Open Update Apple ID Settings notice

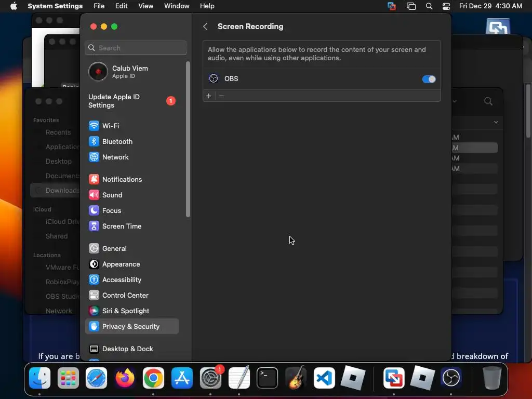click(132, 101)
